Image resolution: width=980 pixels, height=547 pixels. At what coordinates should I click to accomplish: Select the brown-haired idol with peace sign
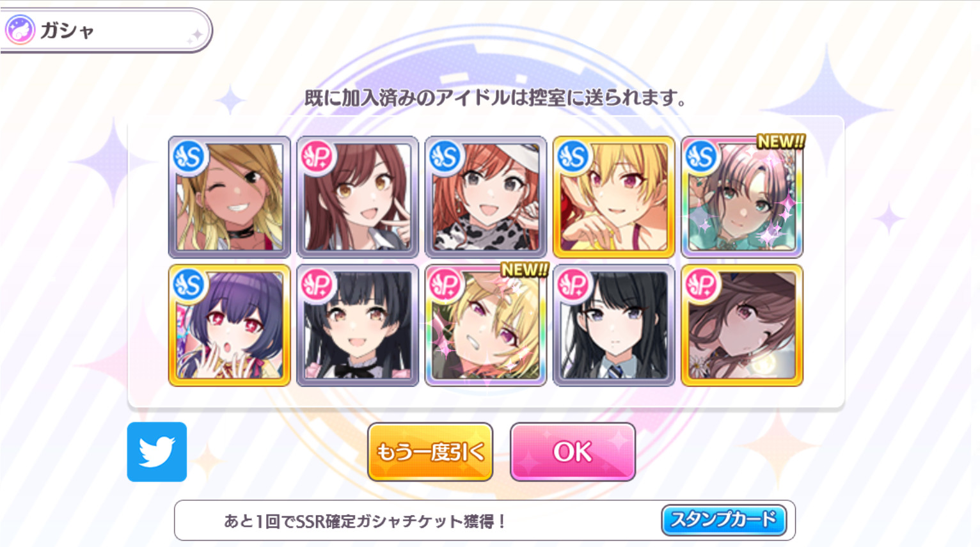pyautogui.click(x=358, y=197)
